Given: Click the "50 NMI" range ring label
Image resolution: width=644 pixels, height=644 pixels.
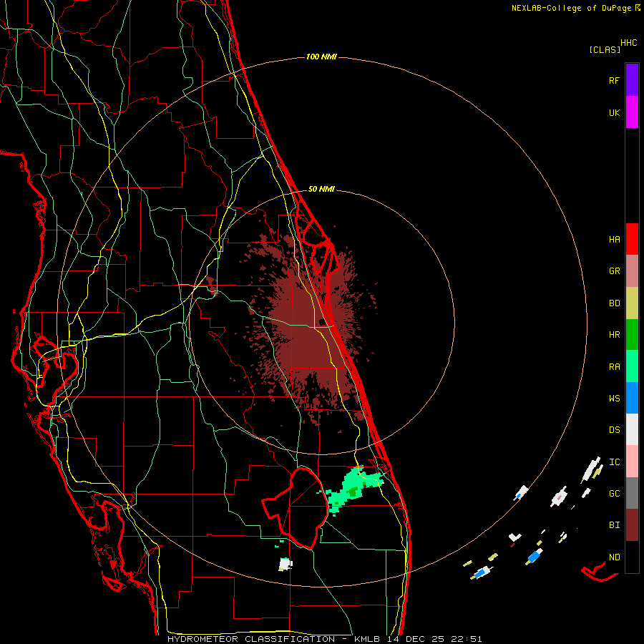Looking at the screenshot, I should click(x=321, y=189).
